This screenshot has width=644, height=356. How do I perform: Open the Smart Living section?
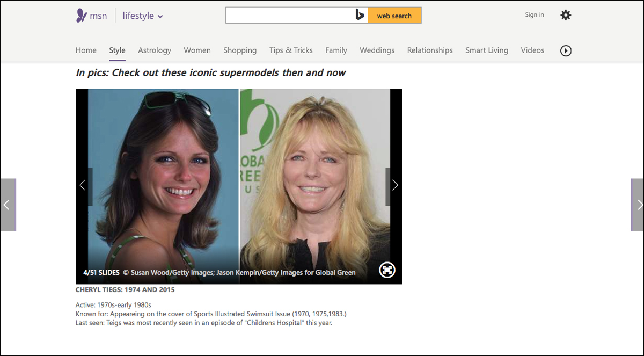(487, 50)
